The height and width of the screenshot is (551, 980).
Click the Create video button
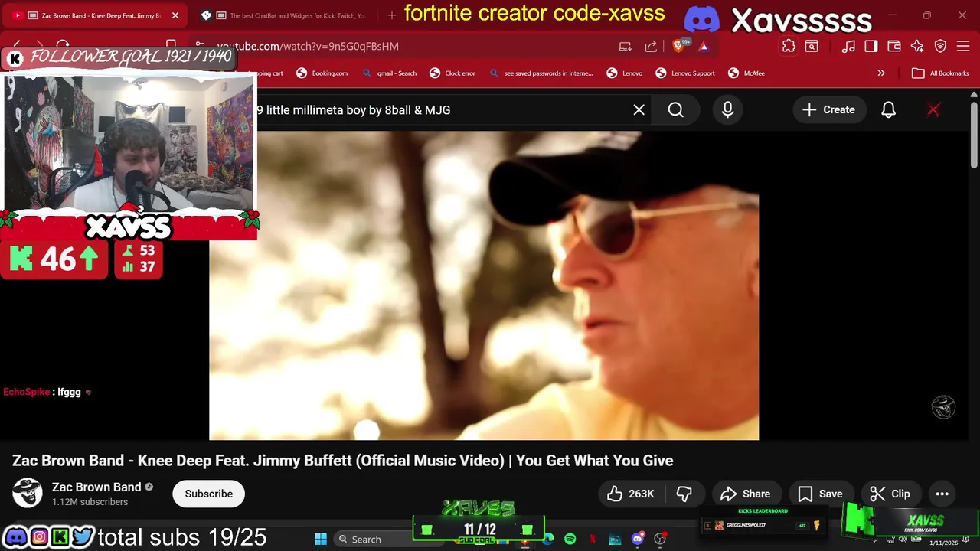(x=828, y=110)
